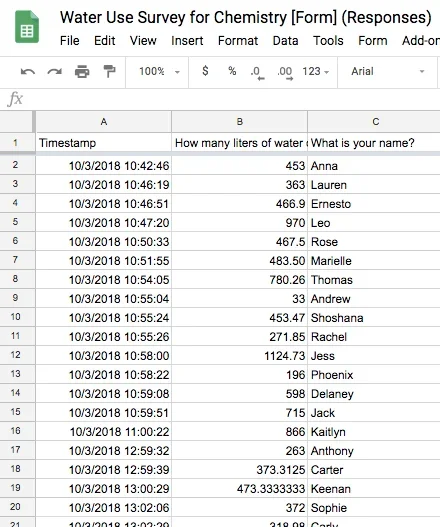This screenshot has width=440, height=527.
Task: Open the Data menu
Action: point(285,41)
